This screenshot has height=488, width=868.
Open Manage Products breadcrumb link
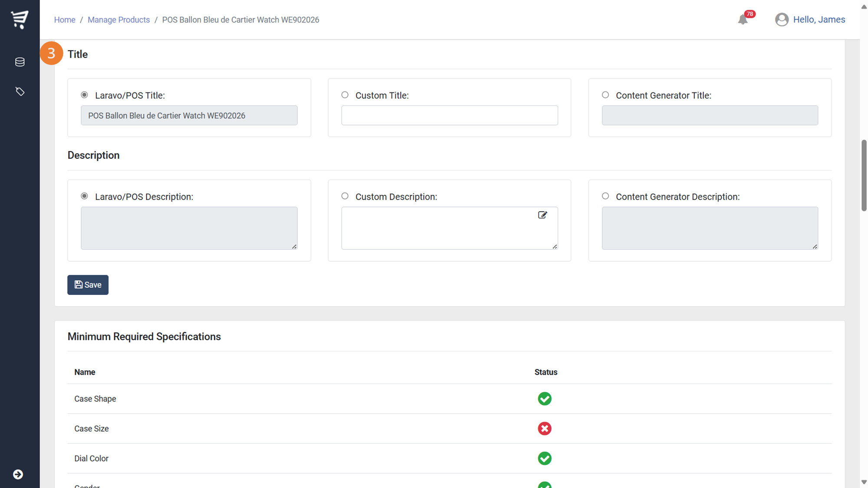click(x=118, y=20)
